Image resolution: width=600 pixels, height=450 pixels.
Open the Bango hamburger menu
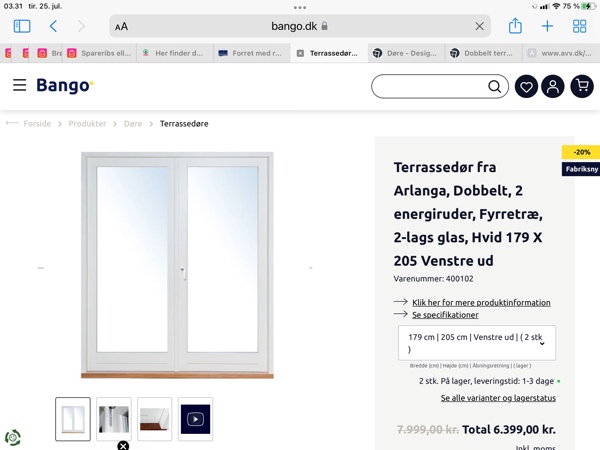(x=20, y=85)
